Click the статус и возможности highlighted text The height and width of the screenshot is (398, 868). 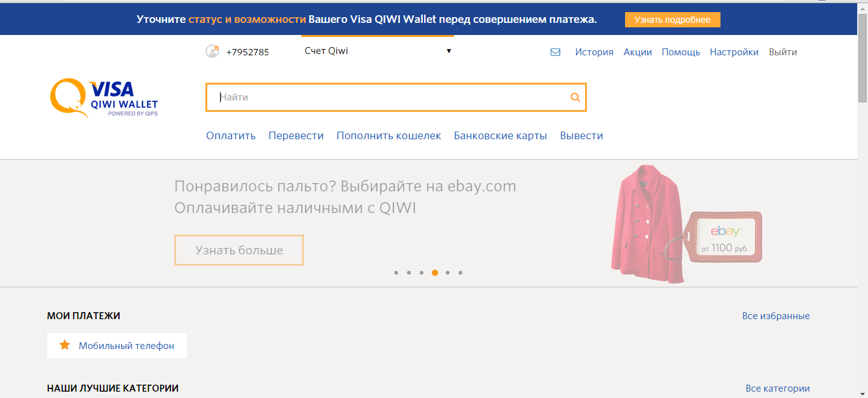pos(247,20)
